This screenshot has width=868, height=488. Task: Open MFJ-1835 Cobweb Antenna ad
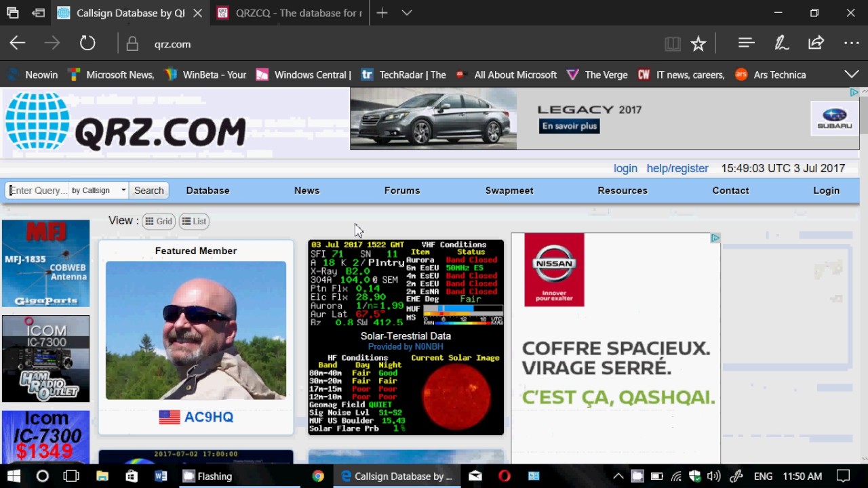tap(45, 264)
